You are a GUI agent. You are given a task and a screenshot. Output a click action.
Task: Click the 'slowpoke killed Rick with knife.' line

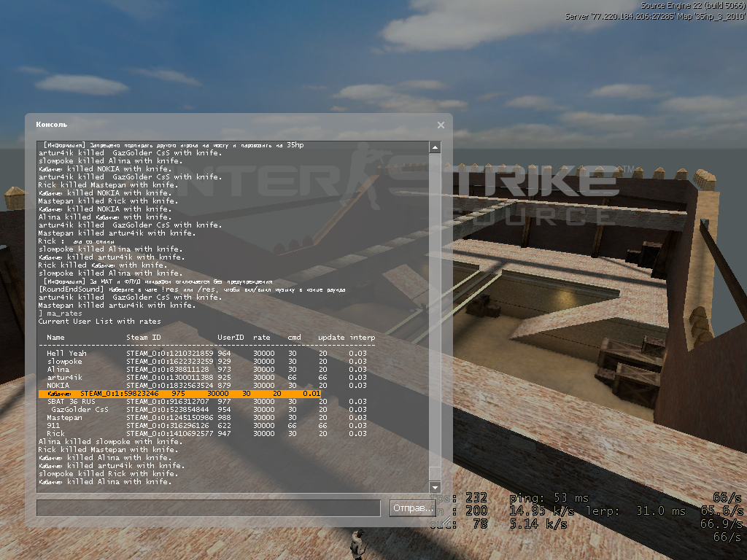pos(108,474)
